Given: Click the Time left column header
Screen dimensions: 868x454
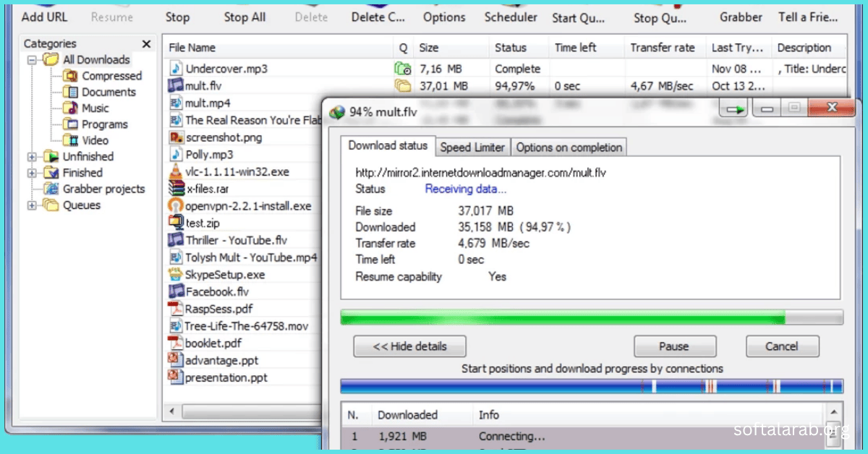Looking at the screenshot, I should coord(586,48).
